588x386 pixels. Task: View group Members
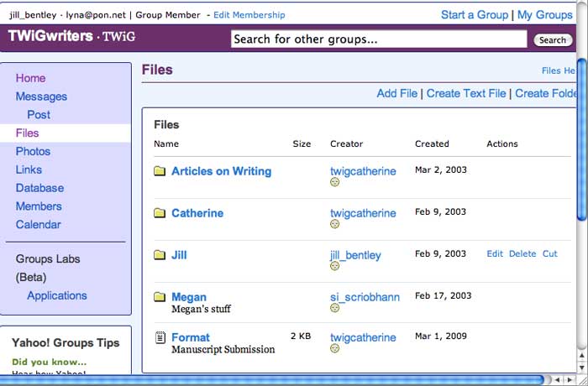pos(39,206)
